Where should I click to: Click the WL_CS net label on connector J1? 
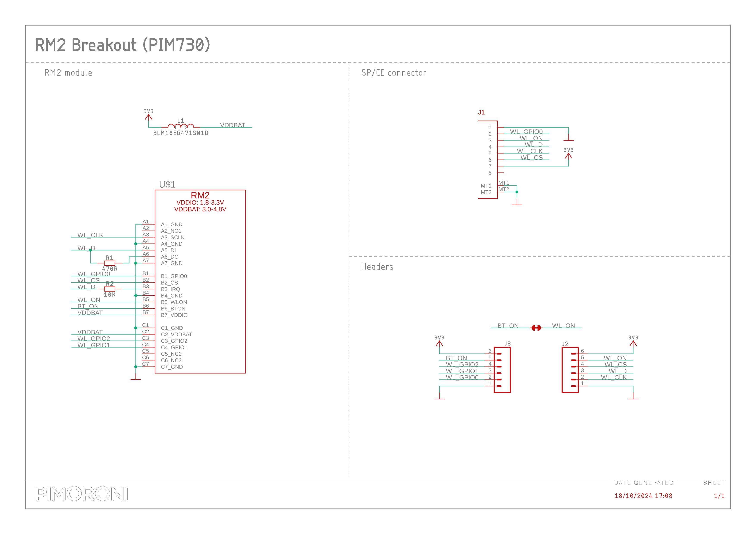[x=532, y=158]
